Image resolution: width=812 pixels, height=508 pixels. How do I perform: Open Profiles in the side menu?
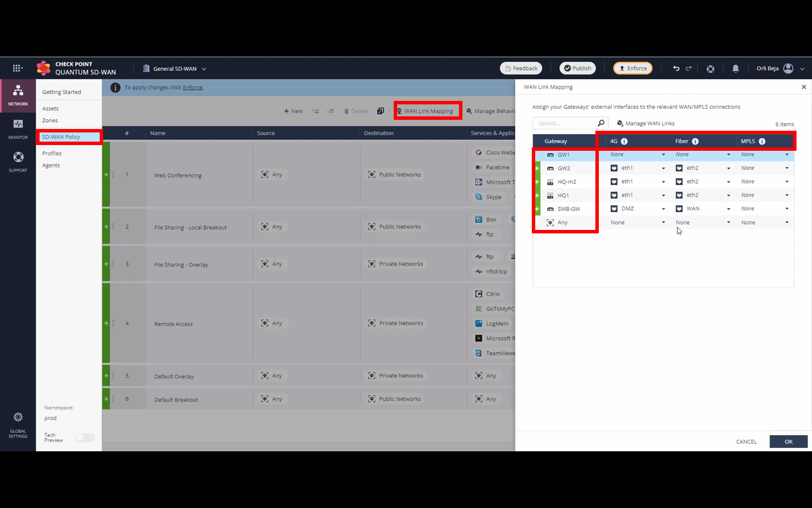(x=52, y=154)
